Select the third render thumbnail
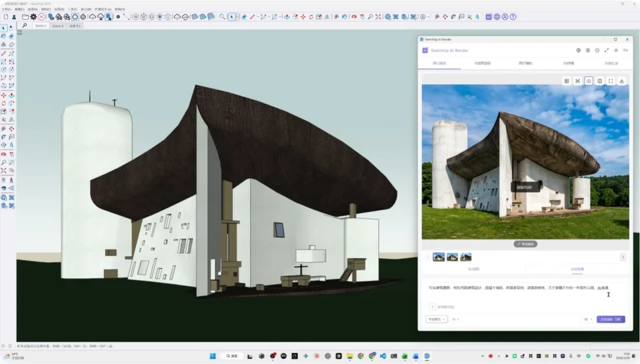Screen dimensions: 640x364 click(466, 257)
